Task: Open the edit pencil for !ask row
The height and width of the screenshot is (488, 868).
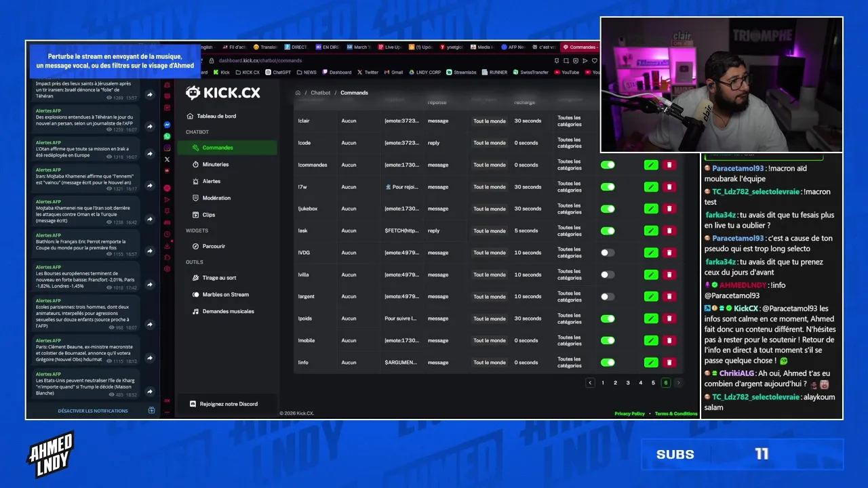Action: tap(651, 230)
